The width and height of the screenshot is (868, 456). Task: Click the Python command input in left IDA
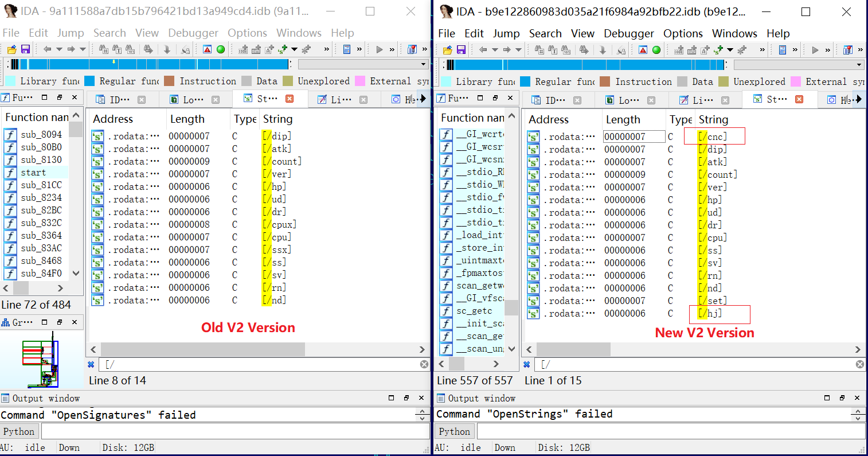click(235, 431)
